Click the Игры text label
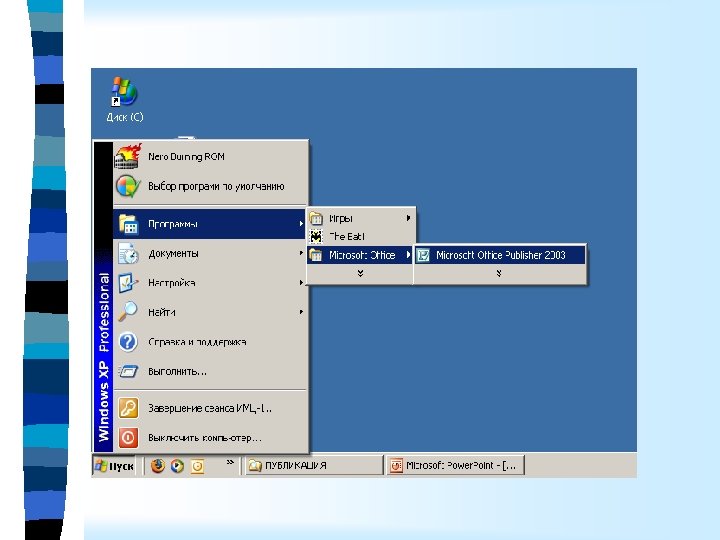The image size is (720, 540). pyautogui.click(x=341, y=219)
